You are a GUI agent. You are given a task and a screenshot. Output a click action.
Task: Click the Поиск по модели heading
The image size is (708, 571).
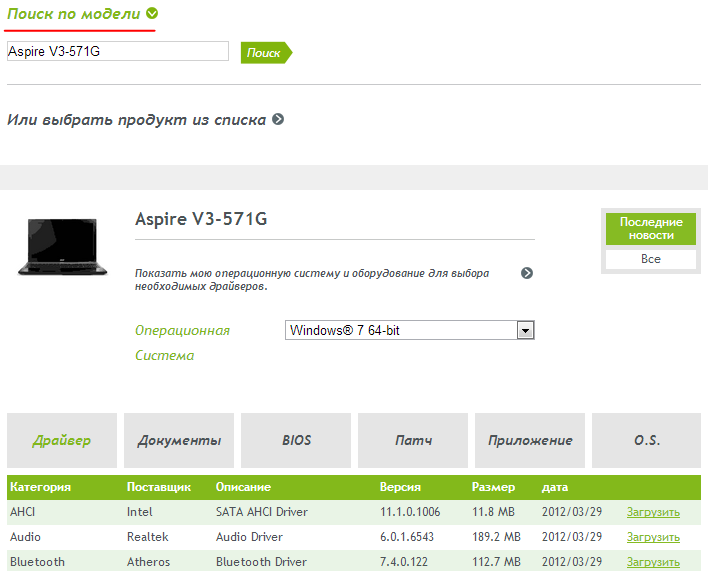click(74, 14)
